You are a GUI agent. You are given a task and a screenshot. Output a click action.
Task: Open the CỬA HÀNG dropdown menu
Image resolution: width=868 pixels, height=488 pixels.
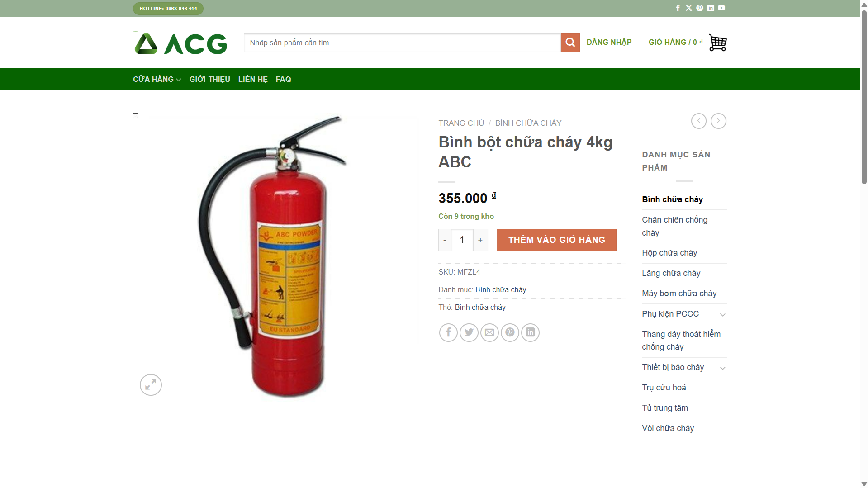pyautogui.click(x=157, y=79)
